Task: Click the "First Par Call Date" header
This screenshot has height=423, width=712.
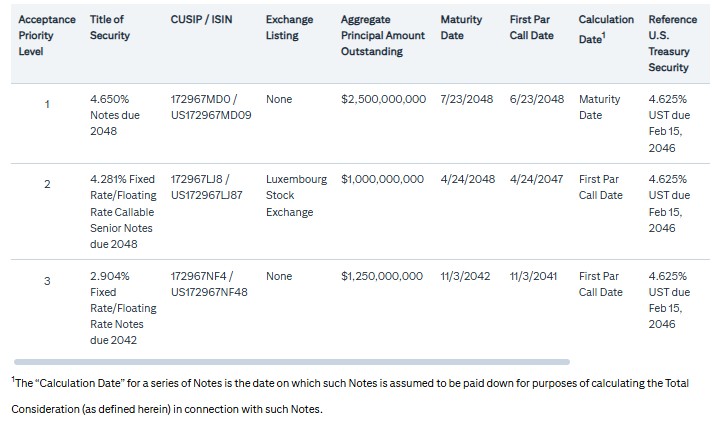Action: click(531, 27)
